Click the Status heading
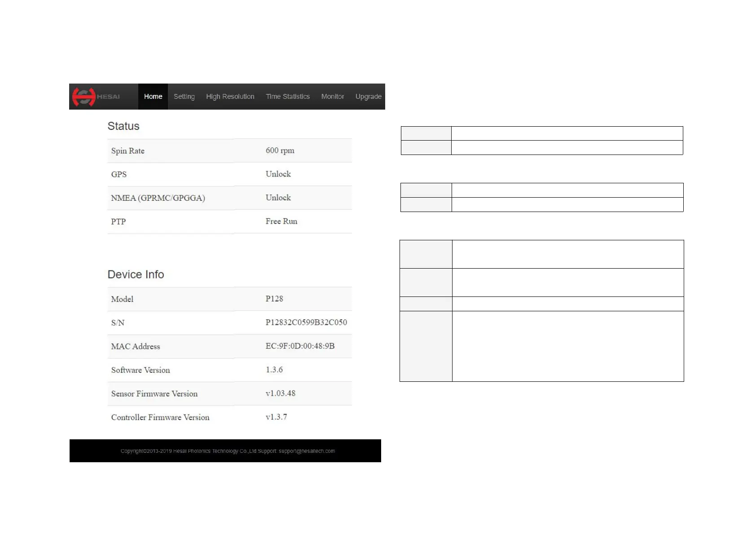This screenshot has height=535, width=756. click(123, 126)
